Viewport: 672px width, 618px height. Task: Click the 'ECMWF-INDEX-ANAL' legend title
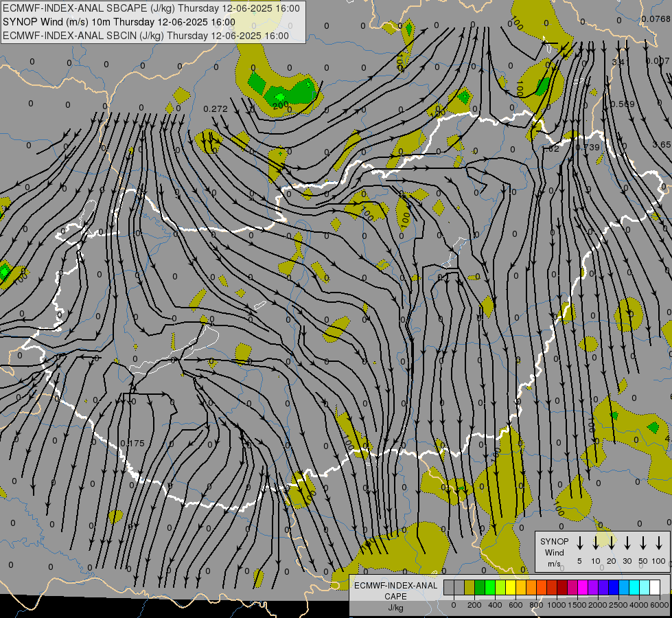395,586
